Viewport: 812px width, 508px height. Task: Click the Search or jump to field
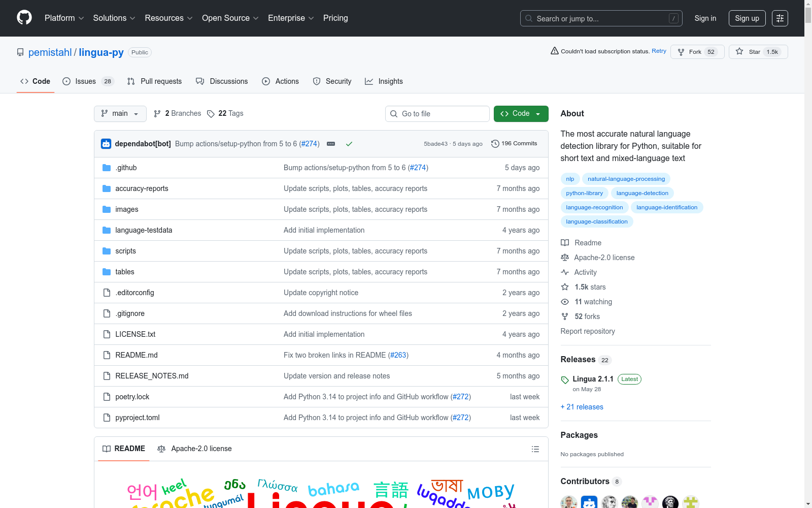pyautogui.click(x=601, y=18)
